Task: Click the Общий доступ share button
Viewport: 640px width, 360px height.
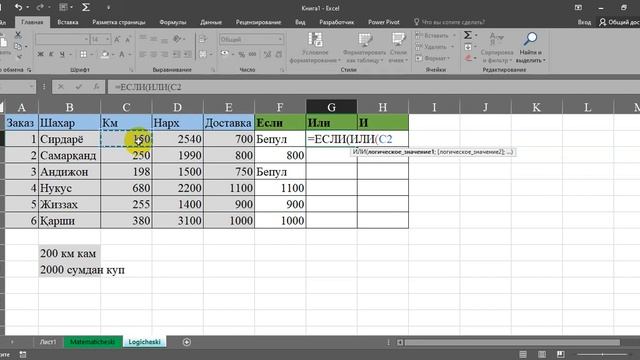Action: click(619, 22)
